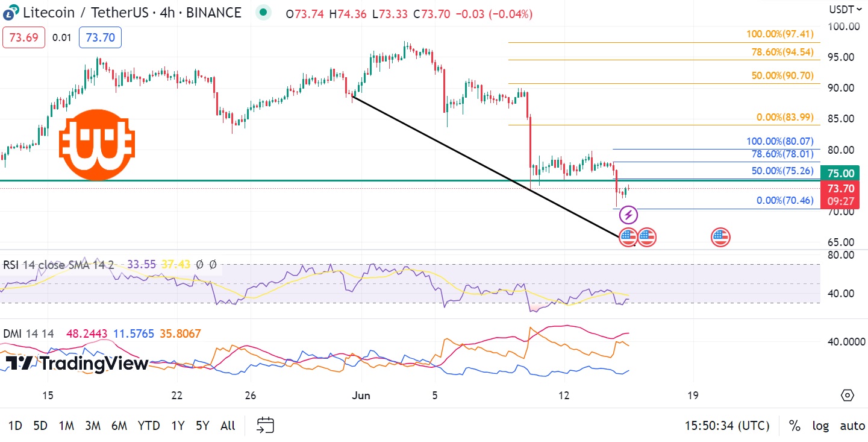Click the blue buy price 73.70 button
This screenshot has height=442, width=868.
[101, 37]
